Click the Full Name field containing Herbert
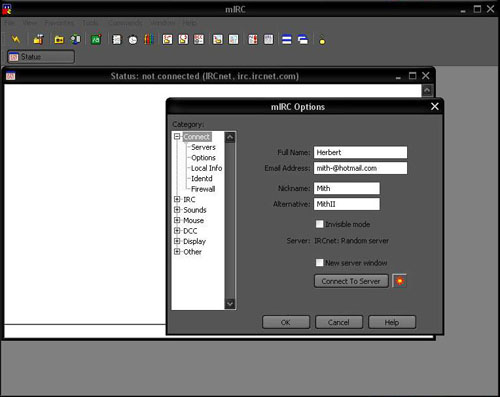Viewport: 500px width, 397px height. [360, 152]
